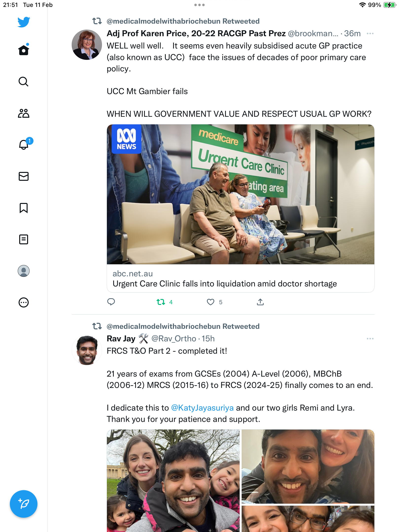Open the ABC News Urgent Care Clinic image
This screenshot has width=399, height=532.
[x=241, y=194]
